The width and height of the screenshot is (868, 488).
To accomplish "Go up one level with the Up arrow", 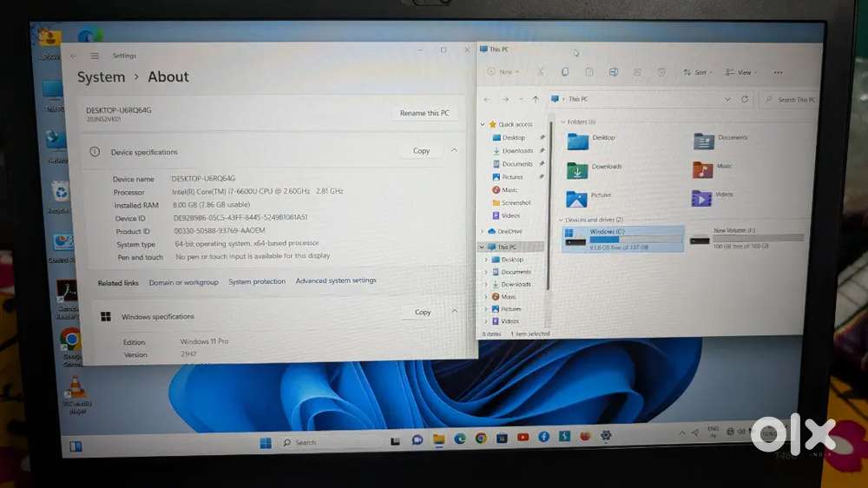I will [536, 100].
